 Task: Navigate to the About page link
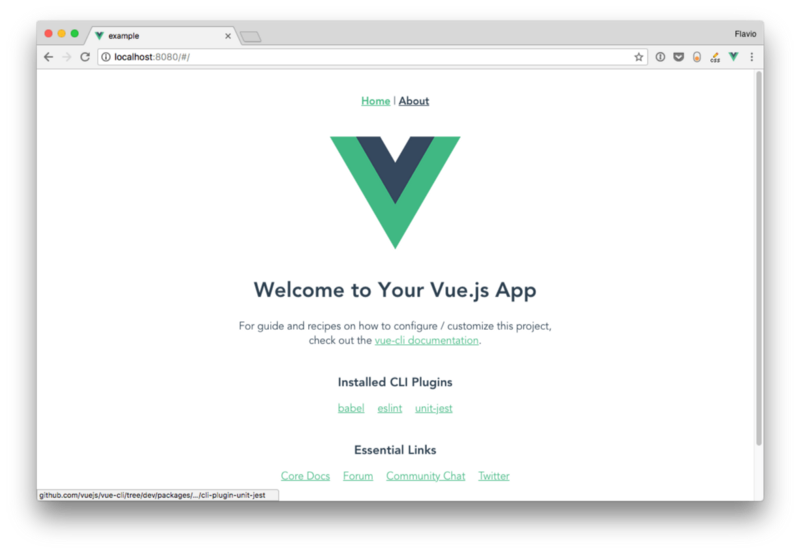414,101
